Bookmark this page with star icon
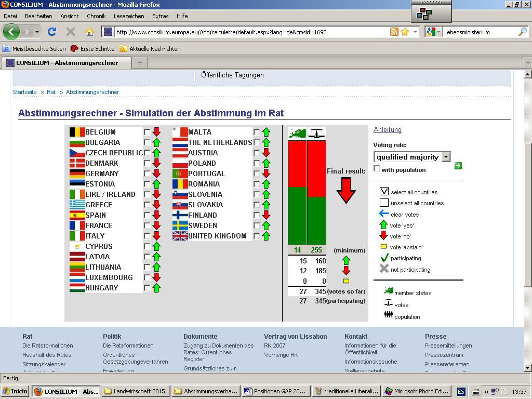532x399 pixels. (x=405, y=32)
